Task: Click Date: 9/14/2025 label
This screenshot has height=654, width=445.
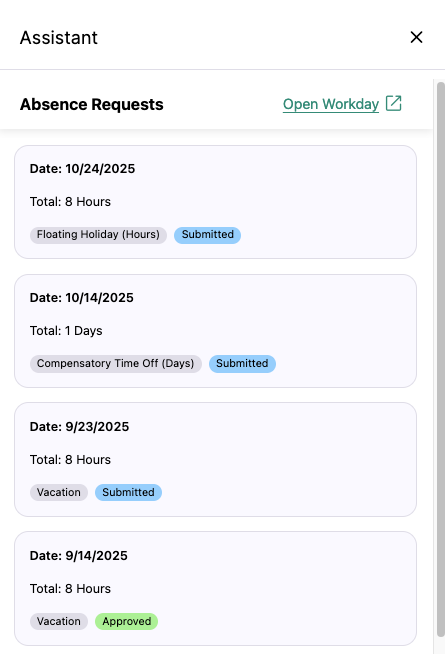Action: 78,556
